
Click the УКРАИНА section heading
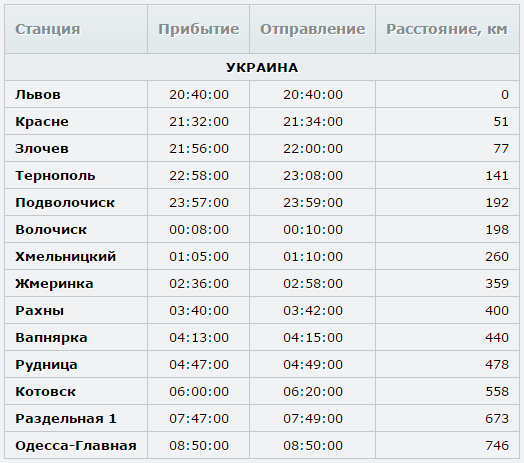point(262,68)
